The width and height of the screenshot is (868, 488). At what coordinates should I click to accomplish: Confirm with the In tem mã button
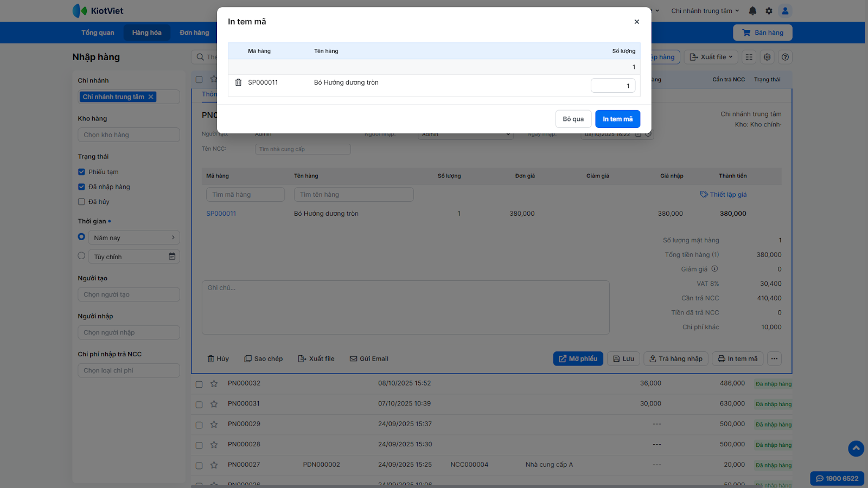tap(617, 119)
